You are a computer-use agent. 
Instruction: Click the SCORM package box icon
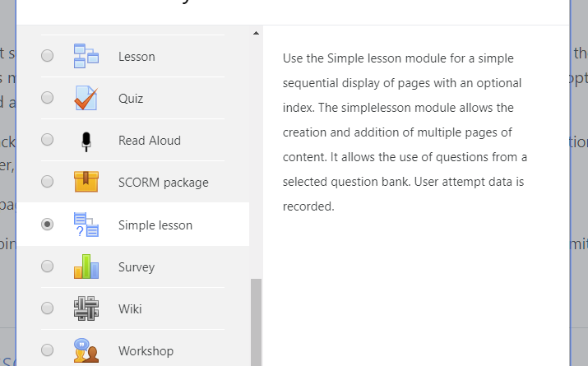[x=86, y=182]
